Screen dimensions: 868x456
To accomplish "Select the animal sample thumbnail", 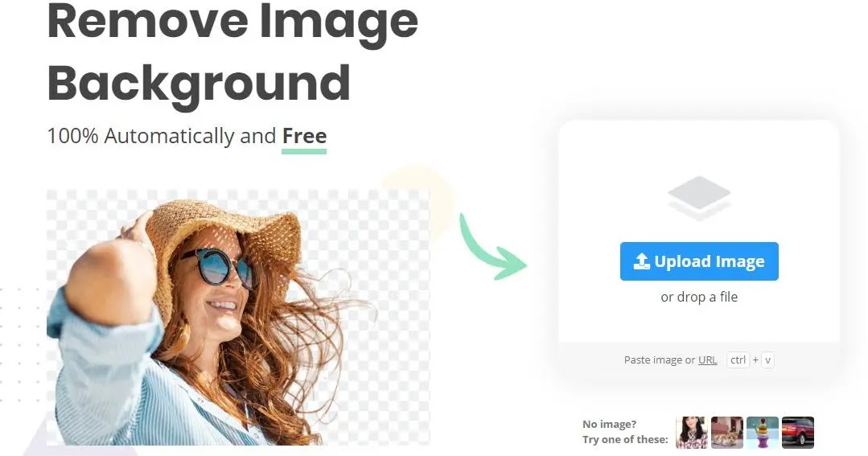I will tap(727, 432).
